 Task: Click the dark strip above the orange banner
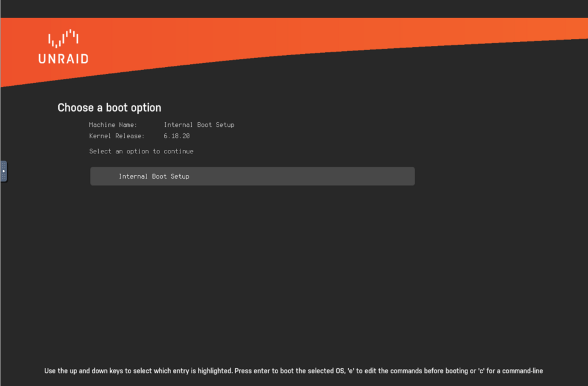(x=294, y=9)
